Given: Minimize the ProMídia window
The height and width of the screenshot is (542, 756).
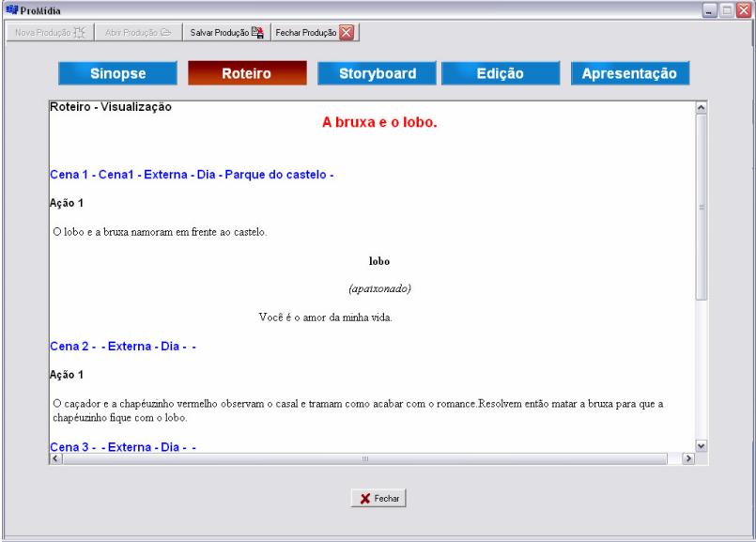Looking at the screenshot, I should [x=710, y=8].
